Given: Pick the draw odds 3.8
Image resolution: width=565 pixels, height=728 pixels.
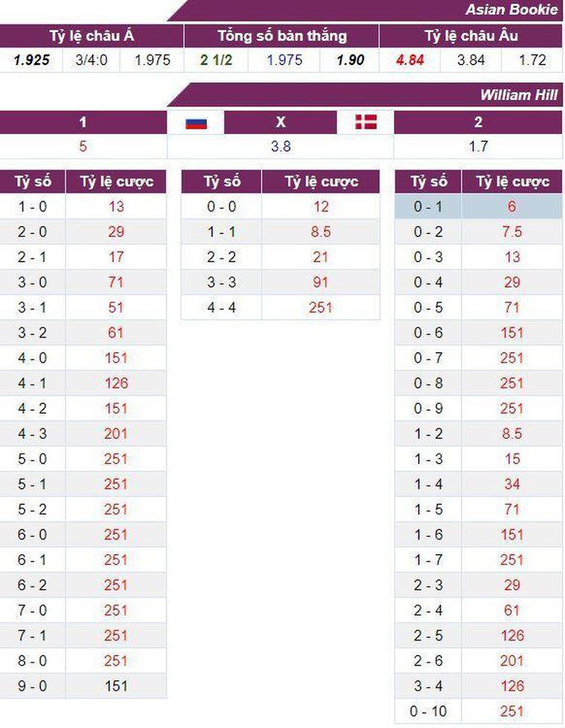Looking at the screenshot, I should point(281,146).
